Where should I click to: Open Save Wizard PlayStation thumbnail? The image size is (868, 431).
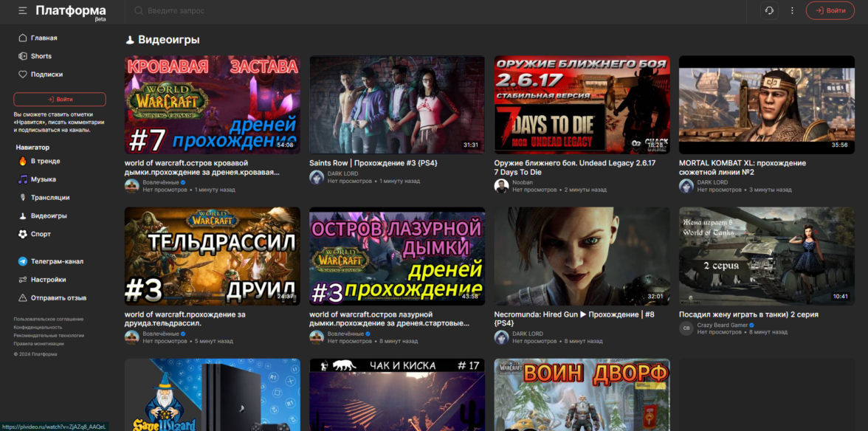point(213,395)
